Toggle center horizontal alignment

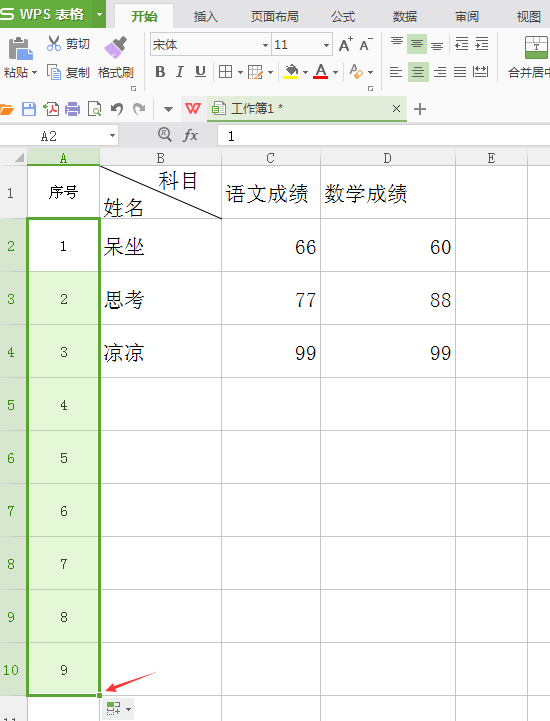pyautogui.click(x=418, y=72)
